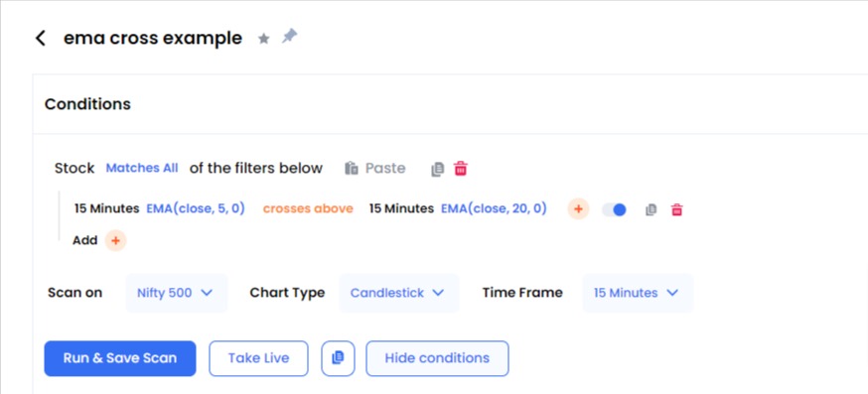Image resolution: width=868 pixels, height=394 pixels.
Task: Open the Scan on Nifty 500 dropdown
Action: coord(176,293)
